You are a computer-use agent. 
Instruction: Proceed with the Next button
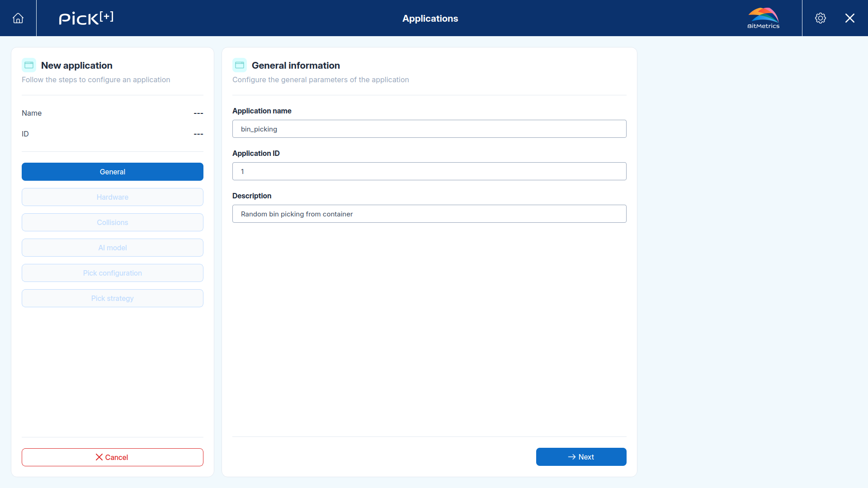click(581, 457)
